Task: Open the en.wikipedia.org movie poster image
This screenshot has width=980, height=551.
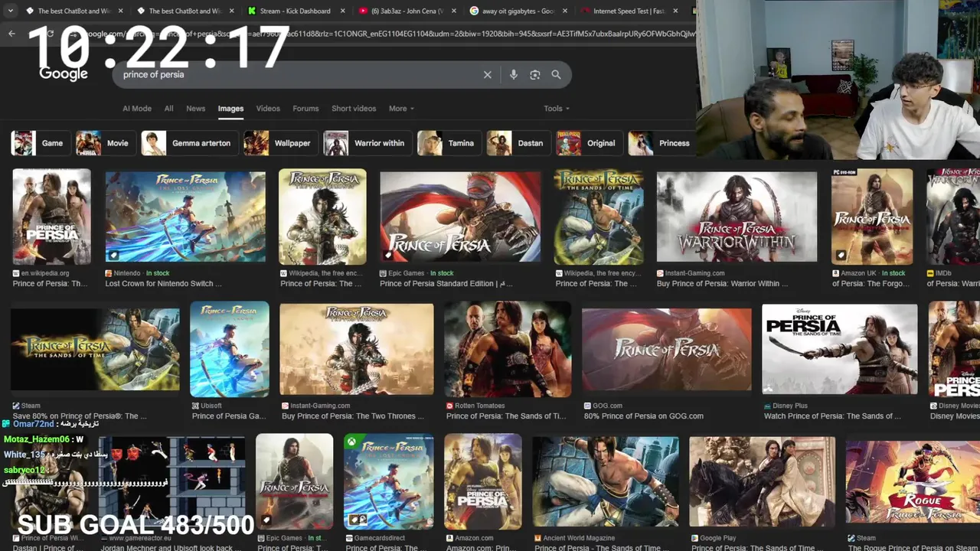Action: 51,217
